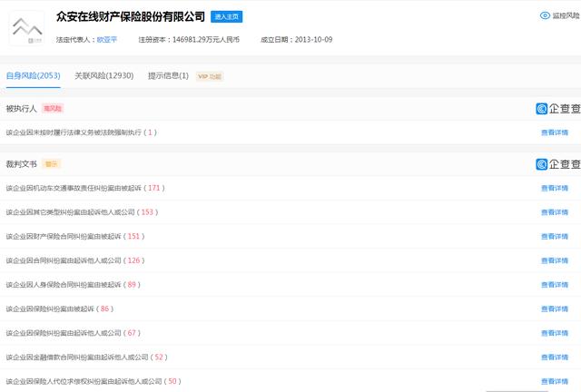This screenshot has width=581, height=392.
Task: Switch to 关联风险(12930) tab
Action: pos(104,76)
